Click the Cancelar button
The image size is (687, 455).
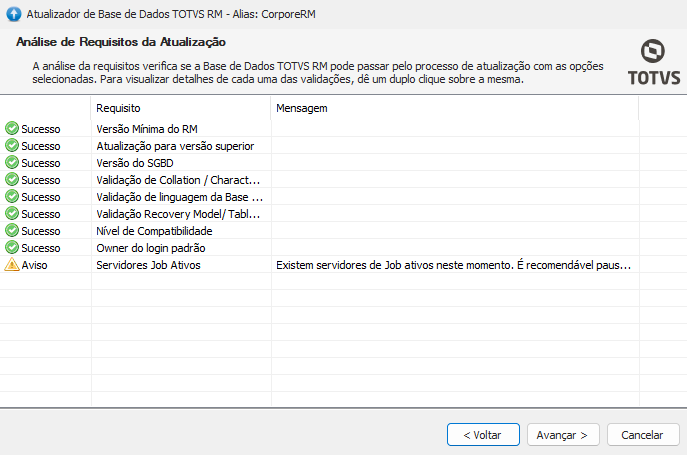643,435
